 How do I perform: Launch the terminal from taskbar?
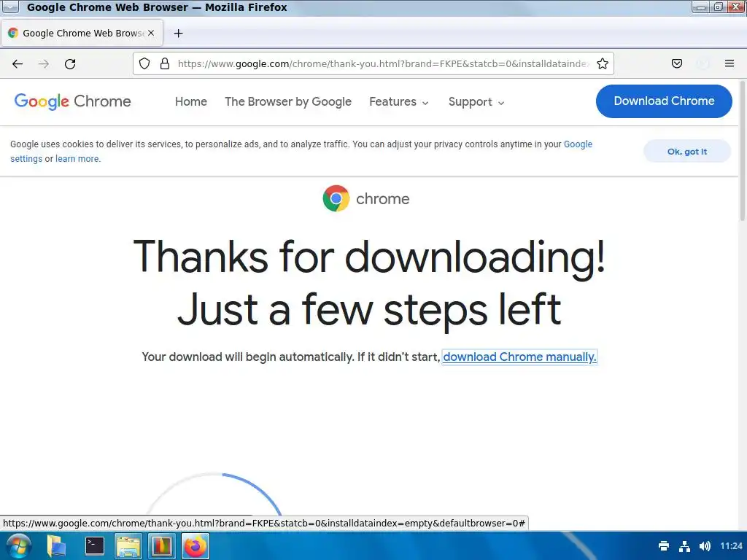94,545
